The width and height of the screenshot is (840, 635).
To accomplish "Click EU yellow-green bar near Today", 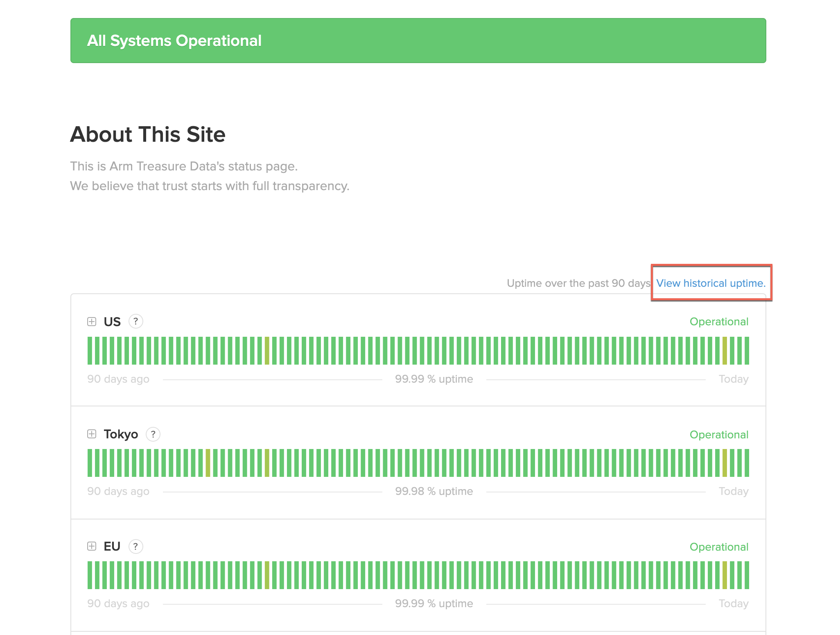I will tap(725, 575).
